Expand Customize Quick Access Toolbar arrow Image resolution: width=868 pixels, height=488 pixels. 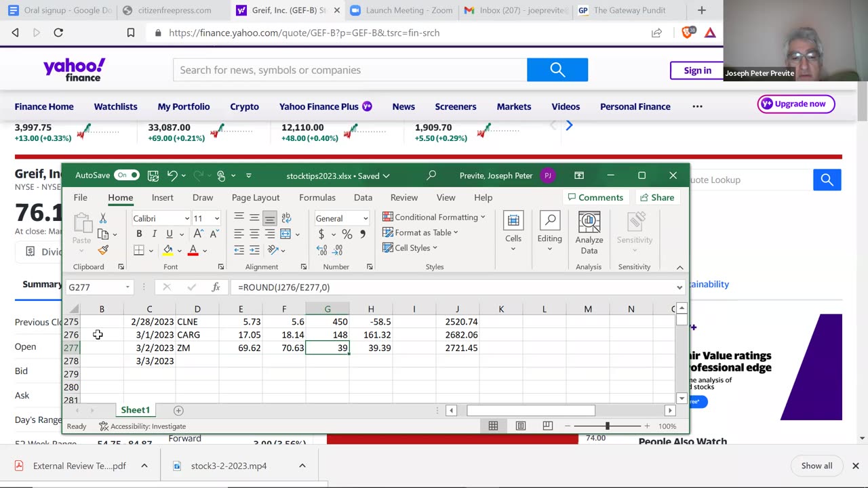249,176
